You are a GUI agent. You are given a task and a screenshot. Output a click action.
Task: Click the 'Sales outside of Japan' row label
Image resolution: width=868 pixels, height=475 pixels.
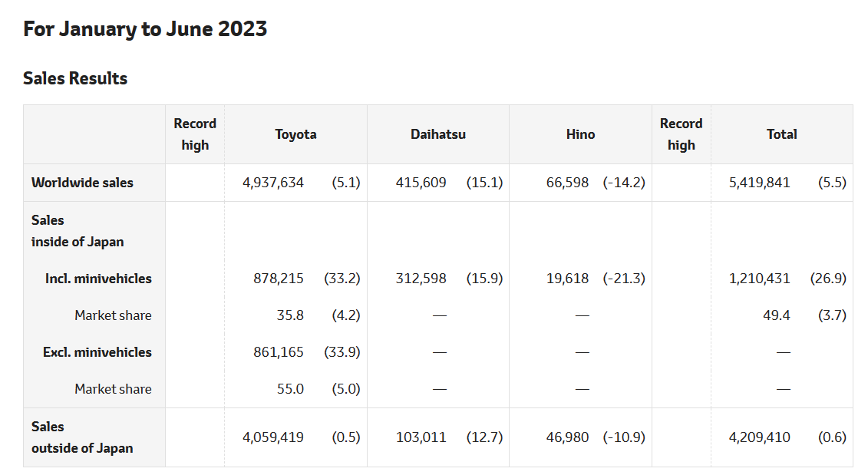(82, 437)
